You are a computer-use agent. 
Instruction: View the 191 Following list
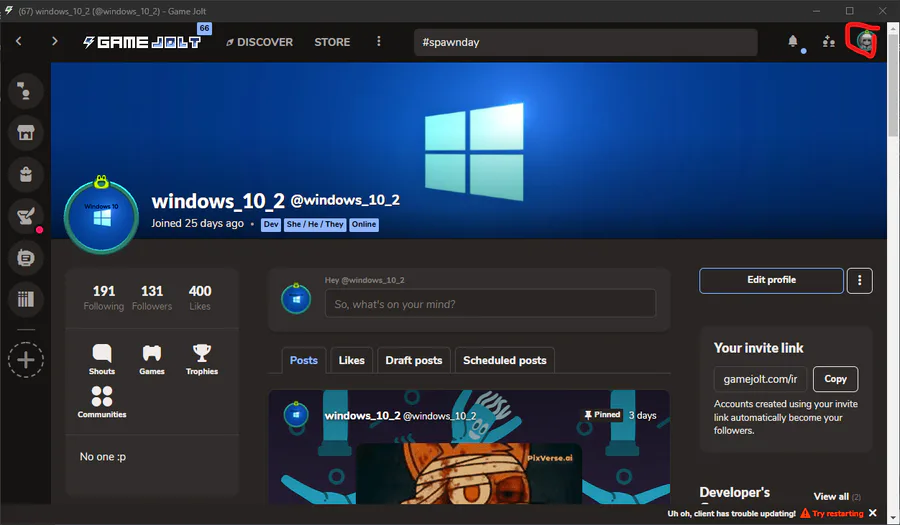pos(103,298)
